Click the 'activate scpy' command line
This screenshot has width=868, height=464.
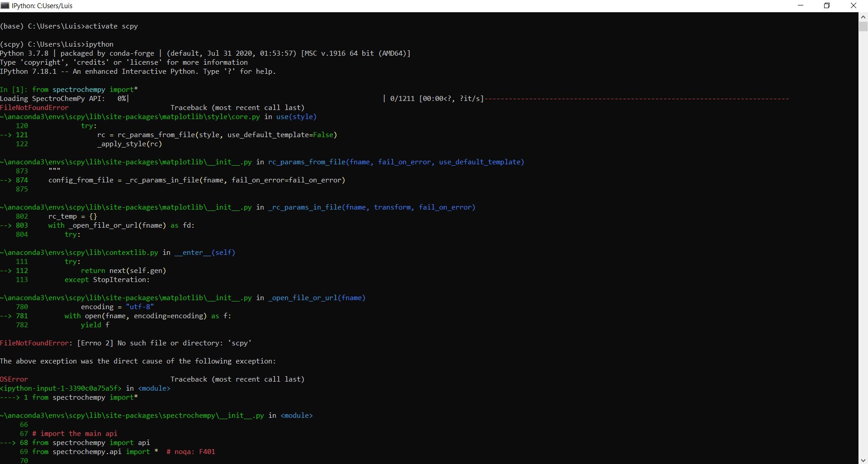click(69, 26)
